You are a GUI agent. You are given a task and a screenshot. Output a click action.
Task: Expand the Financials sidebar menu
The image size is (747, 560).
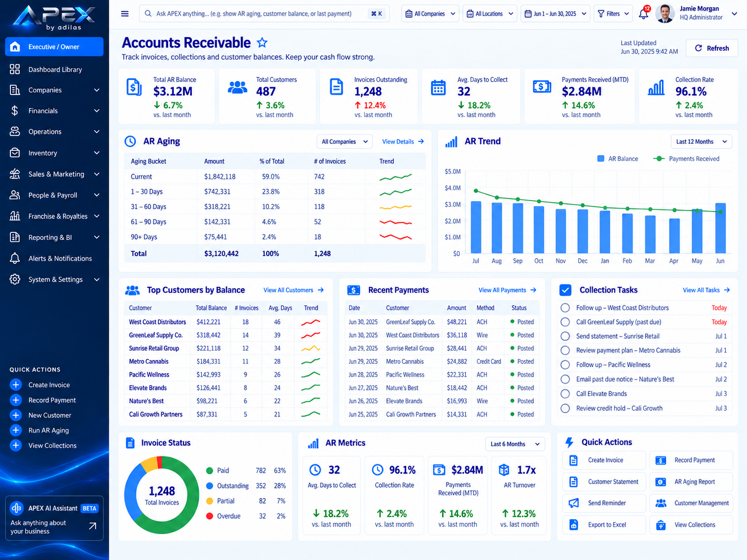click(54, 111)
